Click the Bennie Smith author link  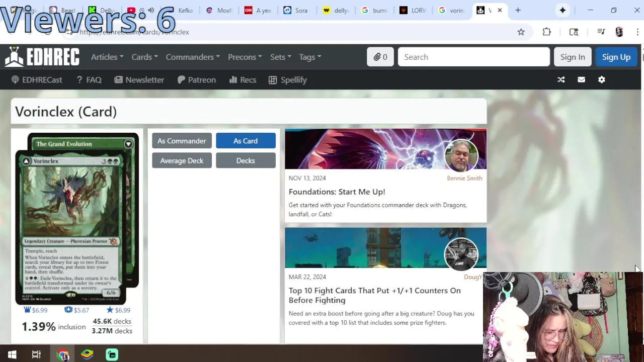[x=464, y=178]
